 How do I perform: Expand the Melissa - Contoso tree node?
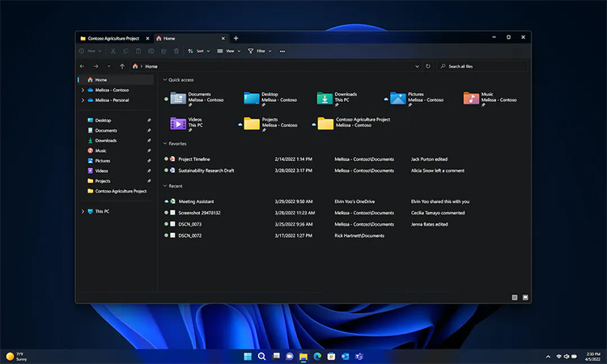pos(83,90)
